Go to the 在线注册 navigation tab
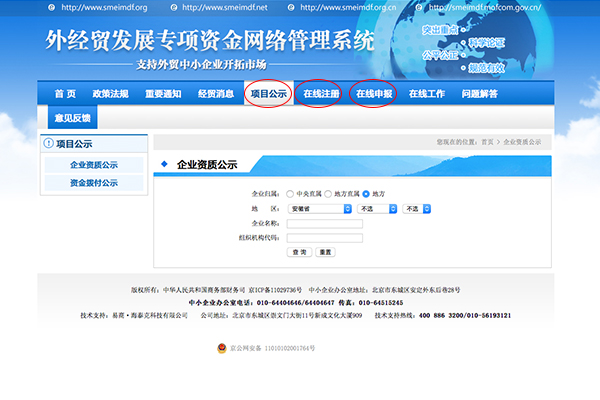 (x=323, y=94)
